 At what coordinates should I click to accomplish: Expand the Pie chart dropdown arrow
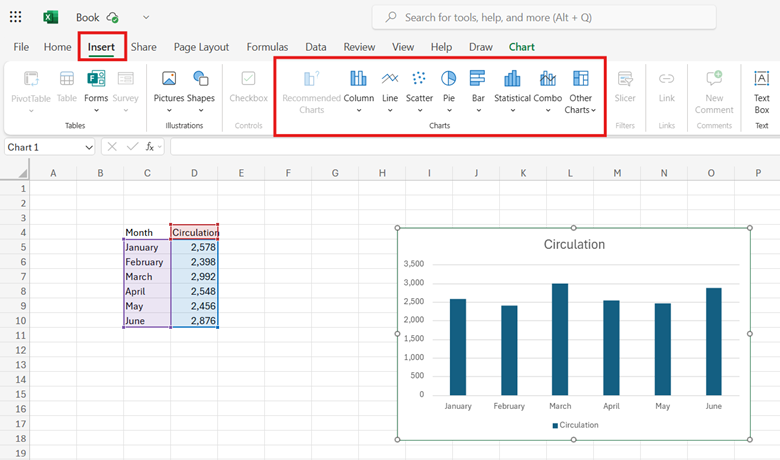point(449,110)
